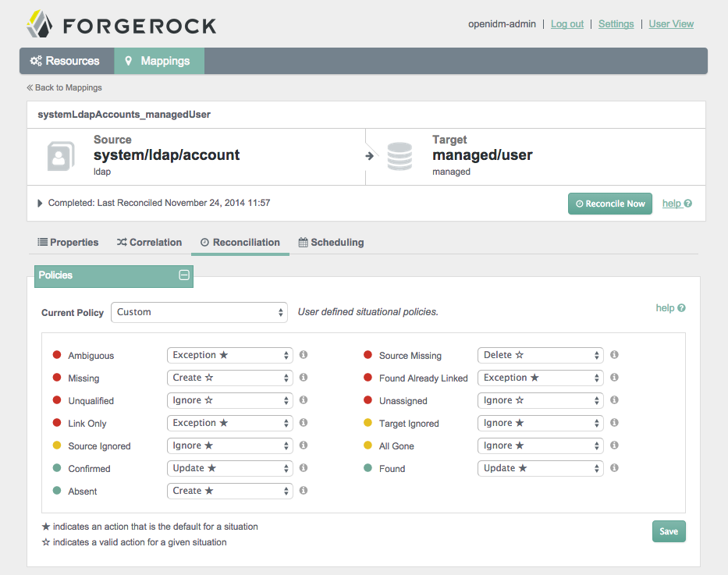Open the Unqualified action dropdown
This screenshot has width=728, height=575.
coord(230,400)
